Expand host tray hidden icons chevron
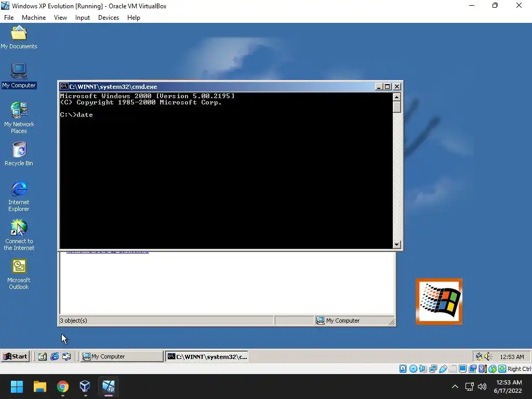Viewport: 532px width, 399px height. pyautogui.click(x=455, y=387)
